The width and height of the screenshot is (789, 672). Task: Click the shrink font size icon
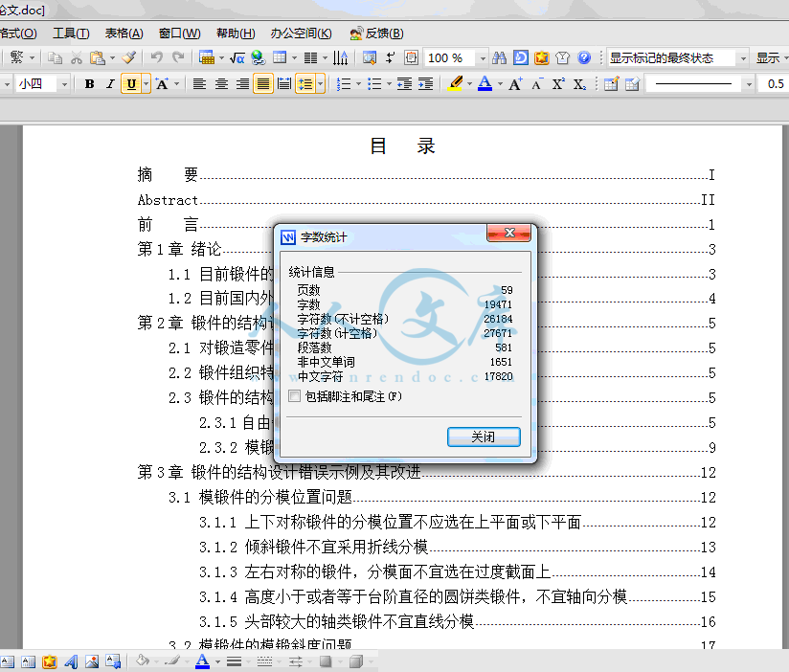click(537, 84)
